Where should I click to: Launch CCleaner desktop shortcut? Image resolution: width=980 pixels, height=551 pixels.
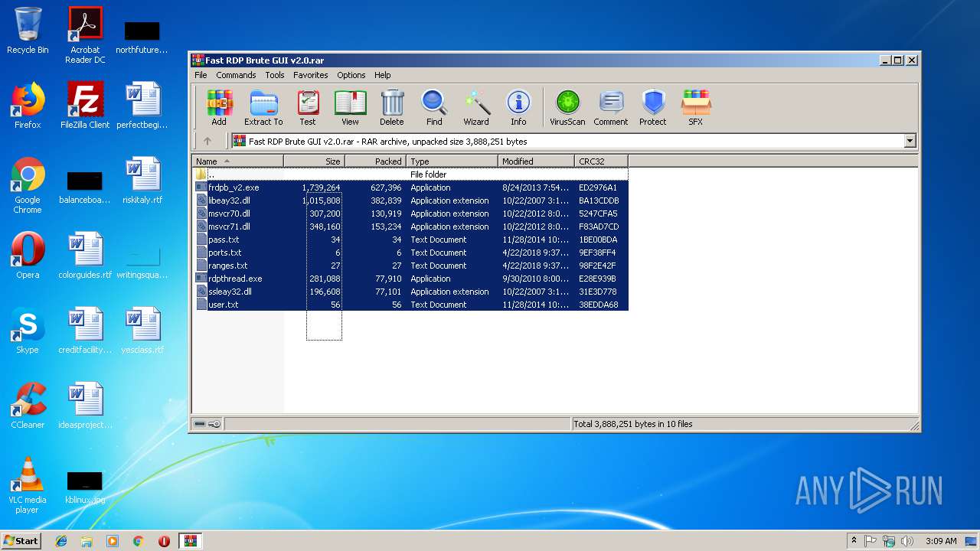click(28, 406)
